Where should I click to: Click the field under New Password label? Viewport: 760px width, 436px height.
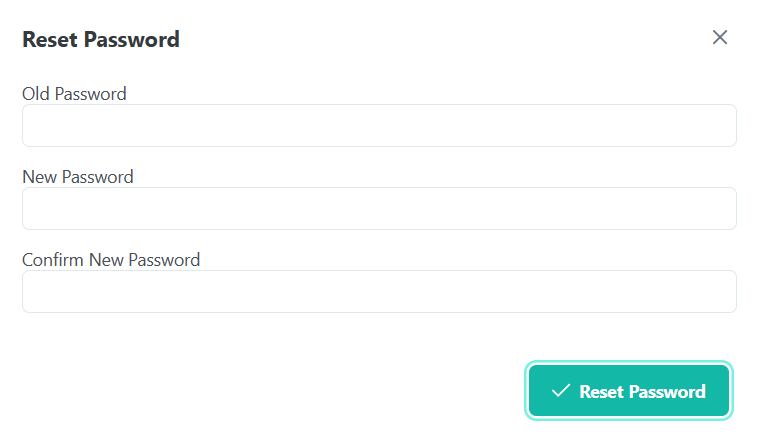point(379,208)
